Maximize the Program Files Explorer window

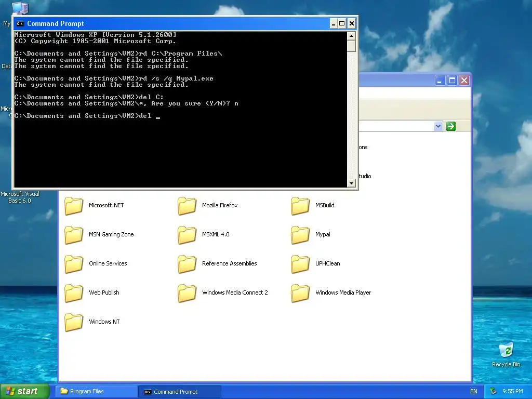452,81
